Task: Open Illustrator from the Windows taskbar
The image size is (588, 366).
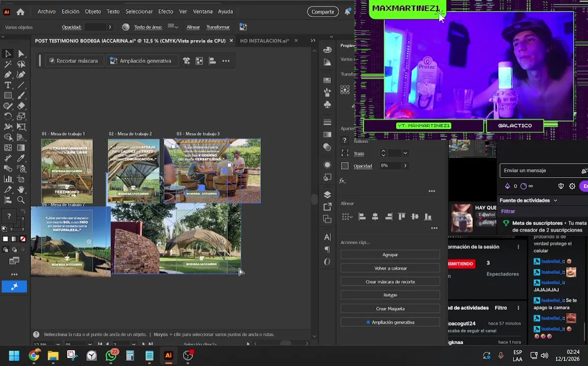Action: tap(168, 355)
